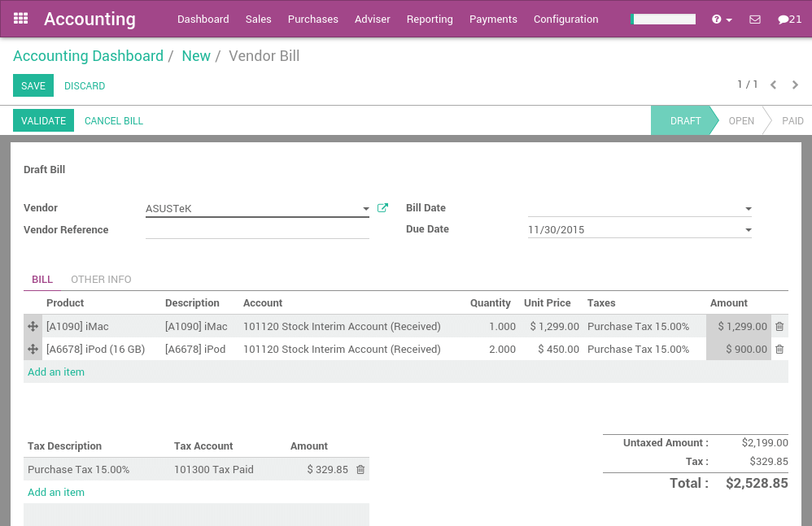Switch to the OTHER INFO tab
This screenshot has width=812, height=526.
101,279
